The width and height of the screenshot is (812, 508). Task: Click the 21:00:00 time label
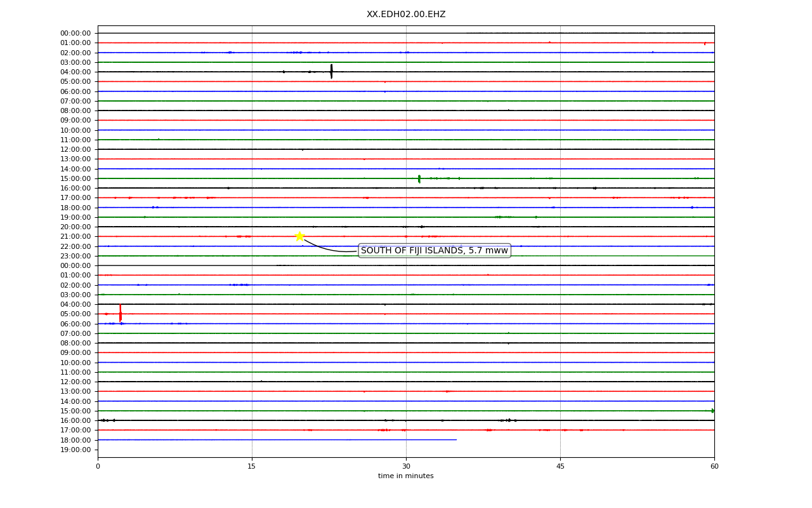click(75, 236)
